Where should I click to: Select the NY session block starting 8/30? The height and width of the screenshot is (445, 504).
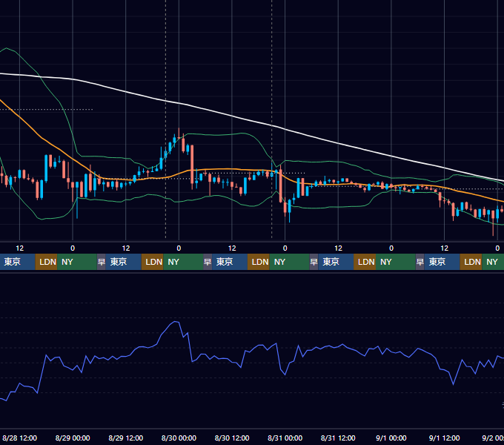pyautogui.click(x=289, y=262)
